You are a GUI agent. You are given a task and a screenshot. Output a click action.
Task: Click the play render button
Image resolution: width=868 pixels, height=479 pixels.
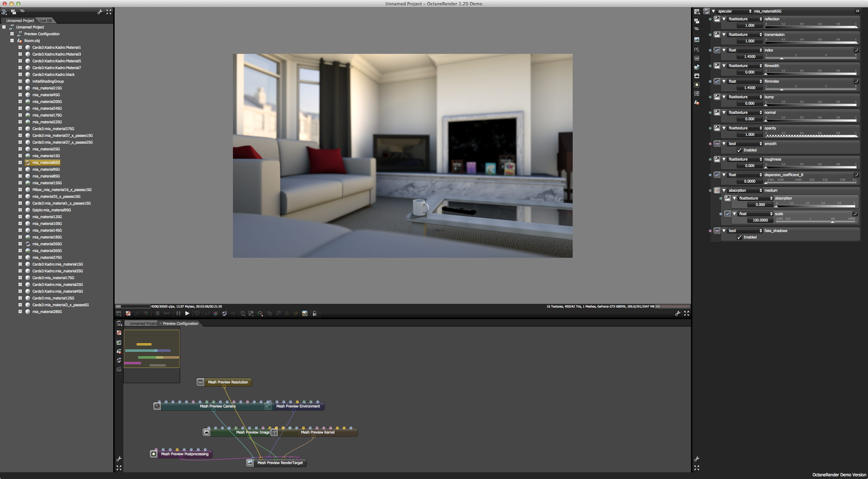[x=187, y=314]
